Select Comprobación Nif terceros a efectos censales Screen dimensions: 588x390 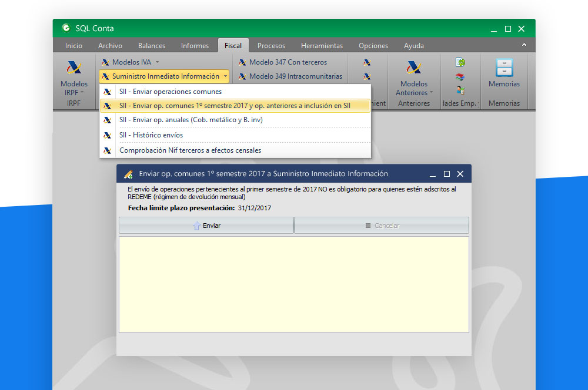click(x=190, y=150)
